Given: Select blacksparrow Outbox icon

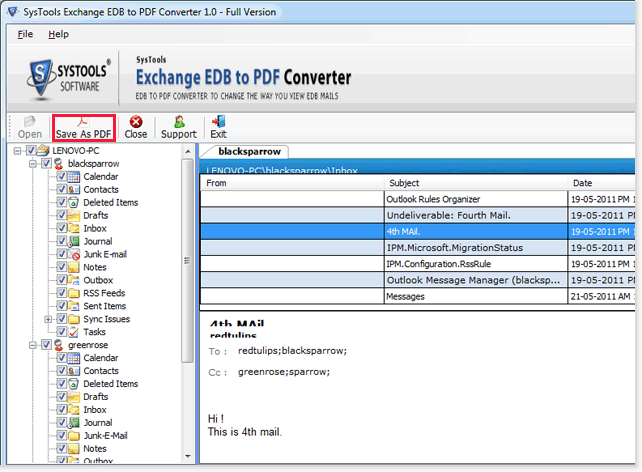Looking at the screenshot, I should [74, 280].
